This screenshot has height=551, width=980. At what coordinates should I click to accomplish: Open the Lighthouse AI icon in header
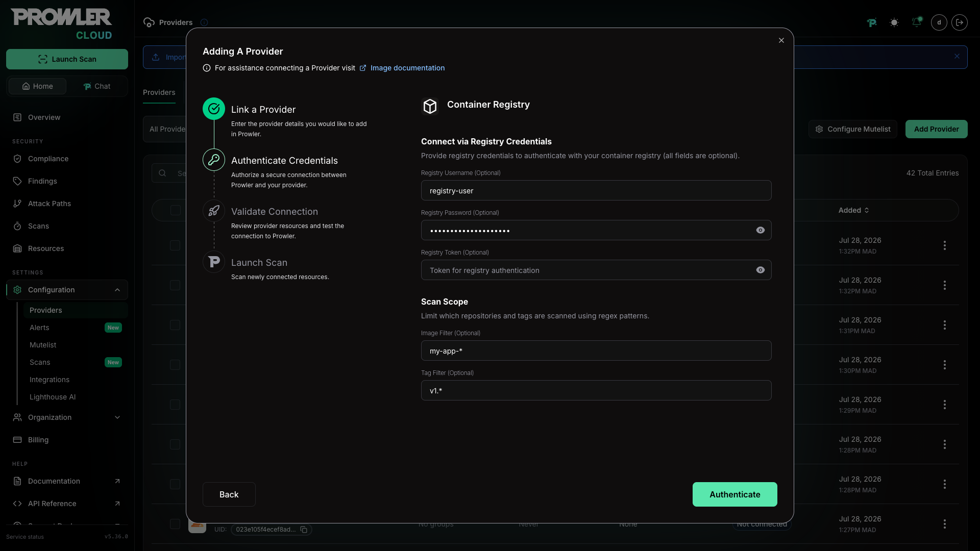point(872,22)
